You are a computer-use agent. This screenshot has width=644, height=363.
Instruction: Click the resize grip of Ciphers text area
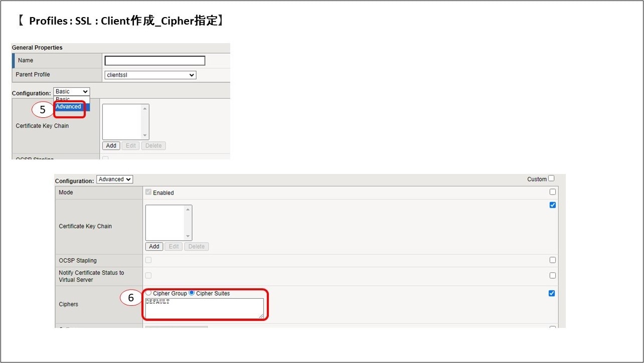point(261,316)
